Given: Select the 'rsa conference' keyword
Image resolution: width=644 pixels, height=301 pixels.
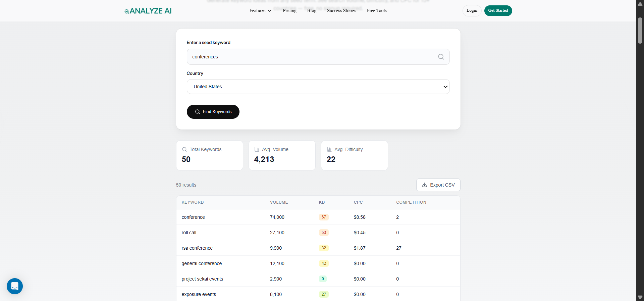Looking at the screenshot, I should point(197,248).
